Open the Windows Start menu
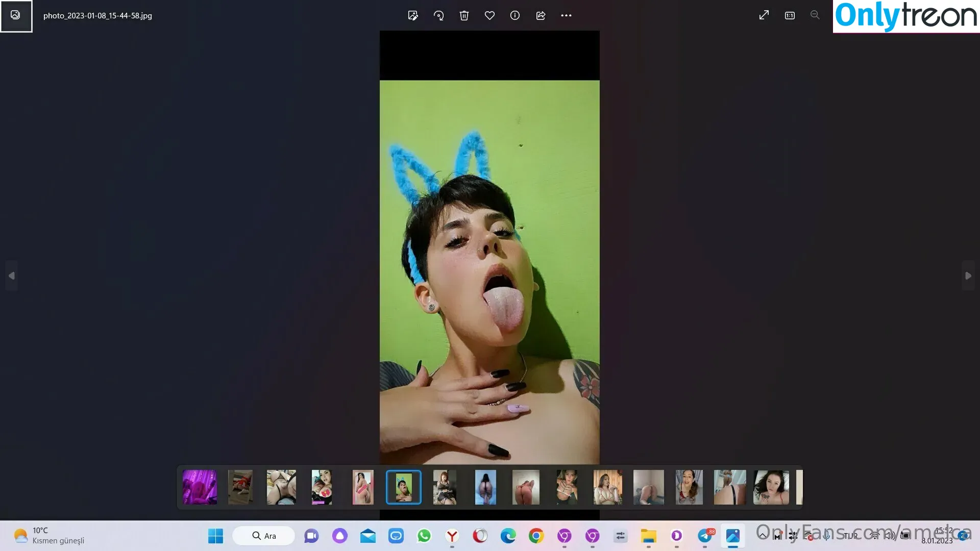This screenshot has width=980, height=551. tap(215, 536)
